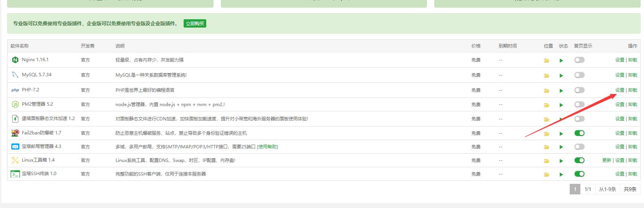Open the 宝塔邮局管理器 folder icon
The width and height of the screenshot is (644, 208).
coord(546,147)
